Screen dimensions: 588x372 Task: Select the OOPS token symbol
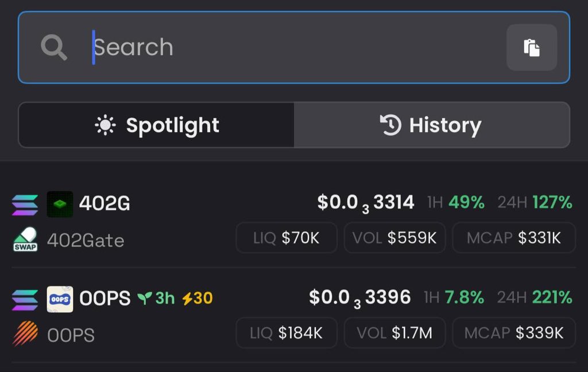[x=105, y=299]
